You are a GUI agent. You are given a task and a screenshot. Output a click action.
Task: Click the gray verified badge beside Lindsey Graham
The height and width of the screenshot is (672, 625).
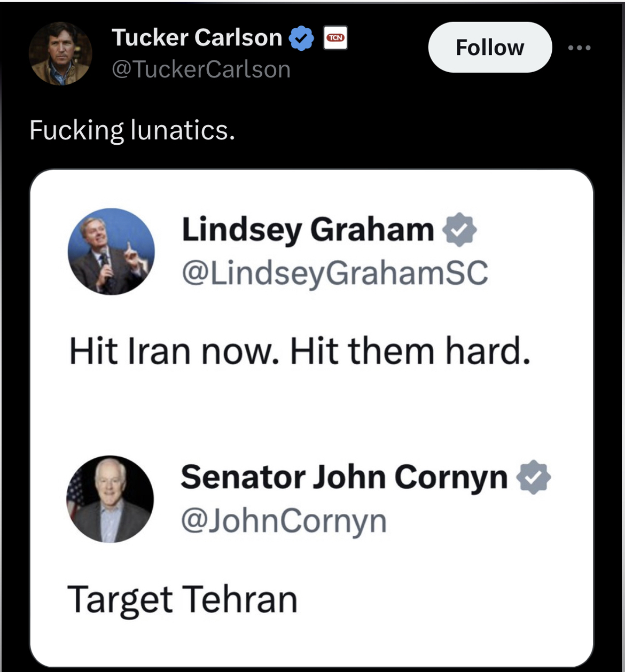[459, 230]
